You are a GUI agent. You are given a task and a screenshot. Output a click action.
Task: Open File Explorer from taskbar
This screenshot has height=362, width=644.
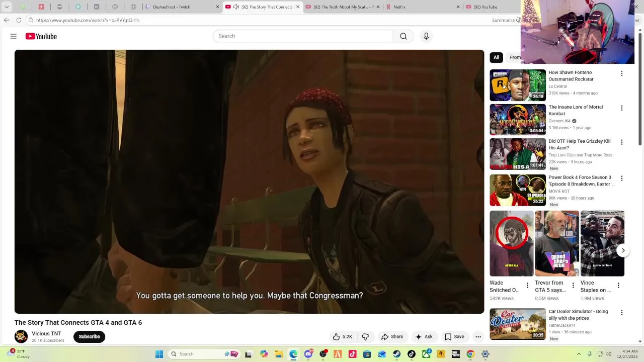tap(279, 354)
